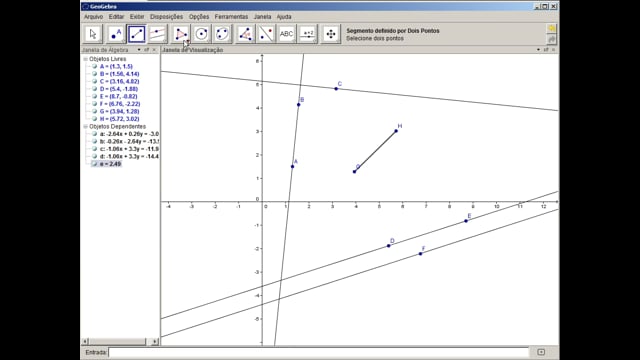
Task: Click the yellow star icon at toolbar right
Action: pyautogui.click(x=552, y=29)
